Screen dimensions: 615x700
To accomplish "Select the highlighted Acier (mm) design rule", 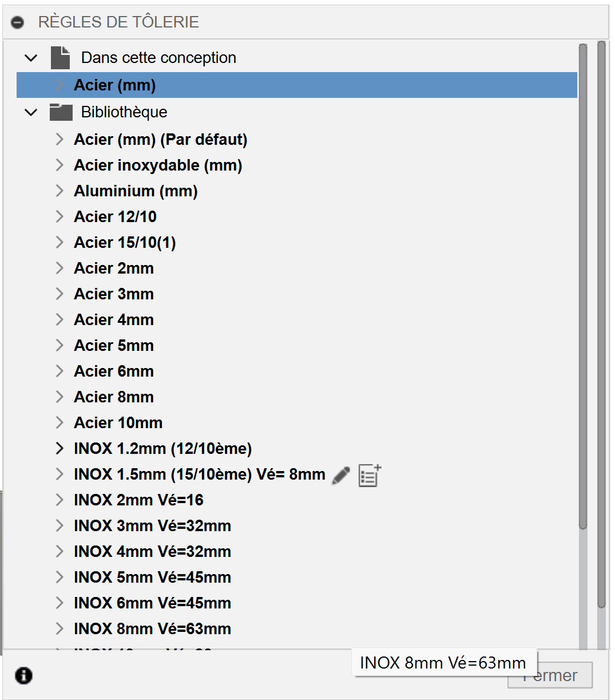I will pyautogui.click(x=115, y=85).
